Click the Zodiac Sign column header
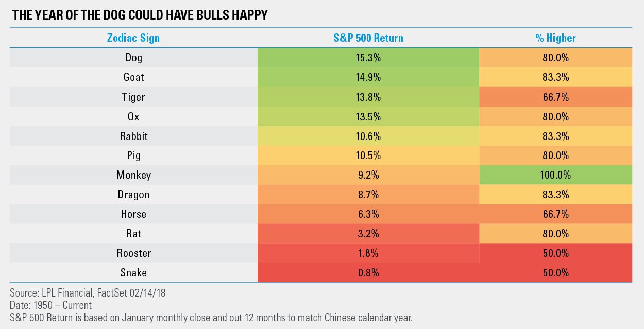The height and width of the screenshot is (329, 644). pyautogui.click(x=133, y=38)
